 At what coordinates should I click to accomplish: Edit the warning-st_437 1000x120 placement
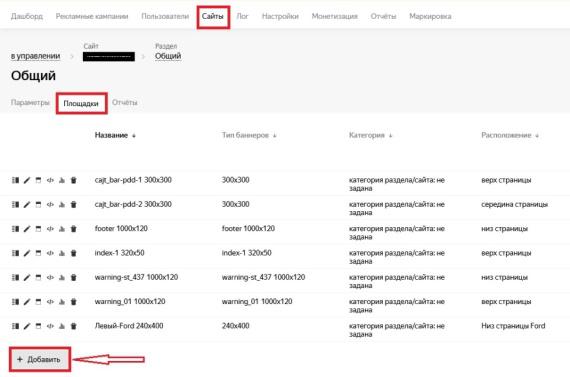click(x=27, y=278)
